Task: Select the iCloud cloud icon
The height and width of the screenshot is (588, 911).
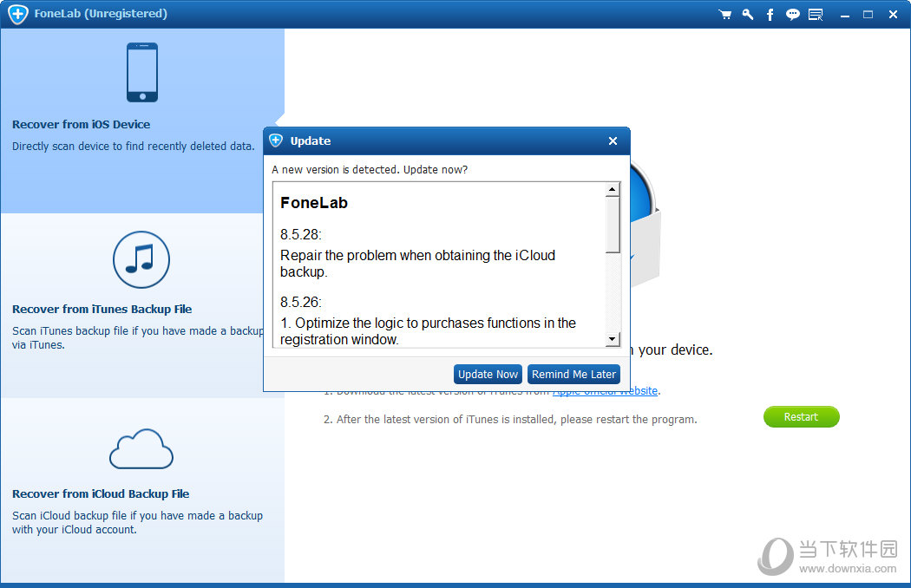Action: (x=141, y=449)
